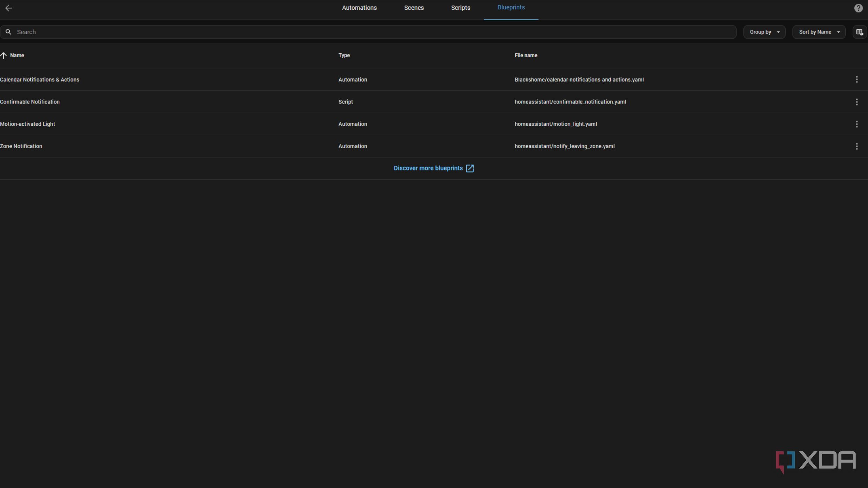Select the Confirmable Notification blueprint

30,102
